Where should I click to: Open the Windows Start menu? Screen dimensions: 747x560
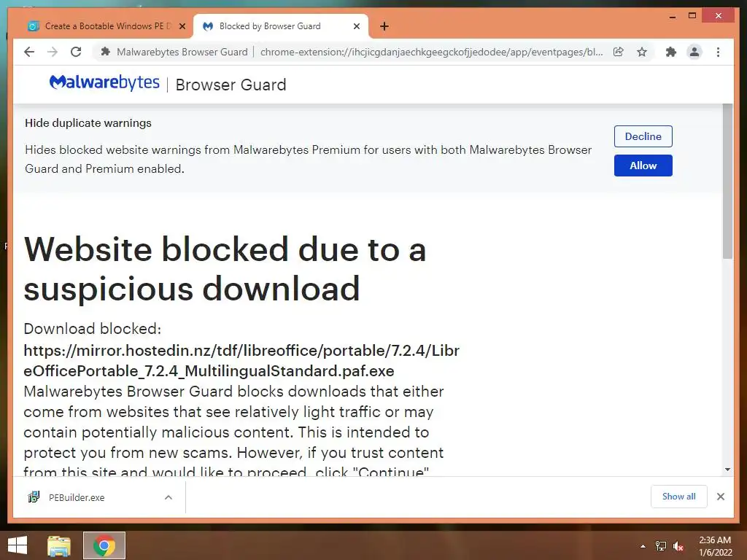tap(18, 545)
